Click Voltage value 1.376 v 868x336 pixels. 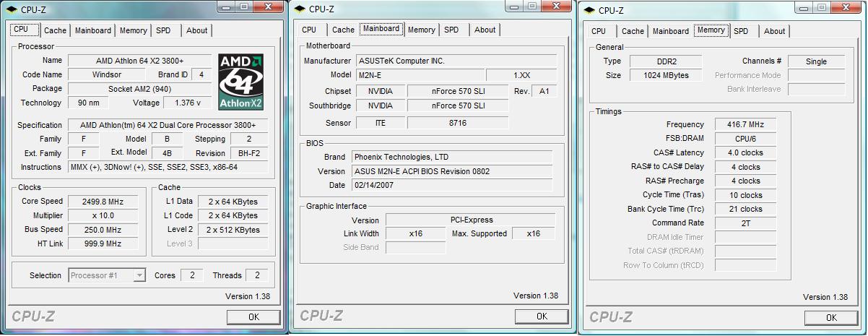(x=188, y=103)
